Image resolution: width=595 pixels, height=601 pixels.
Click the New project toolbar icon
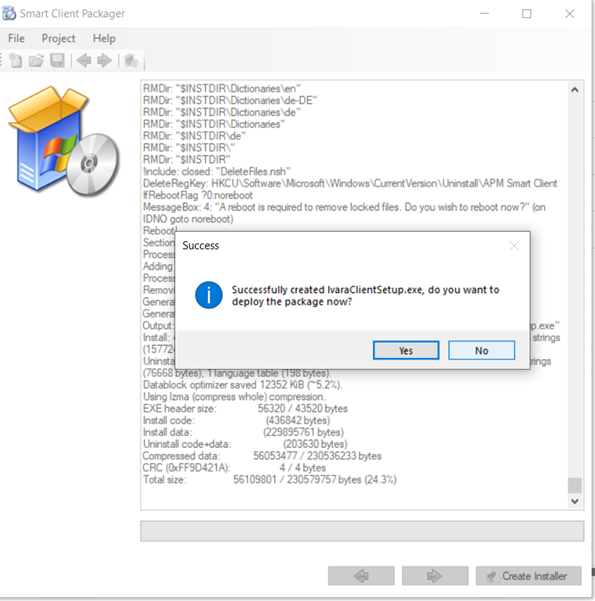click(16, 61)
